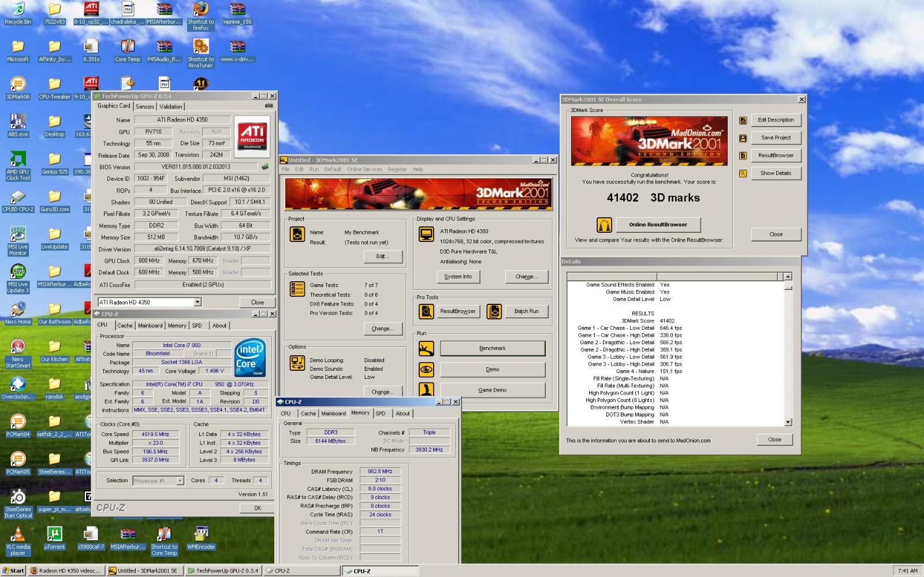The image size is (924, 577).
Task: Click the Game Demo button
Action: coord(493,390)
